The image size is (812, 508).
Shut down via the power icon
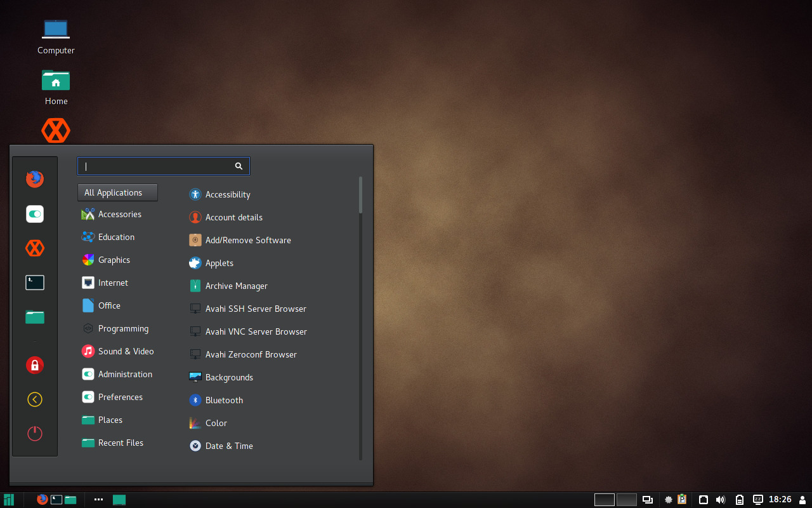click(34, 434)
